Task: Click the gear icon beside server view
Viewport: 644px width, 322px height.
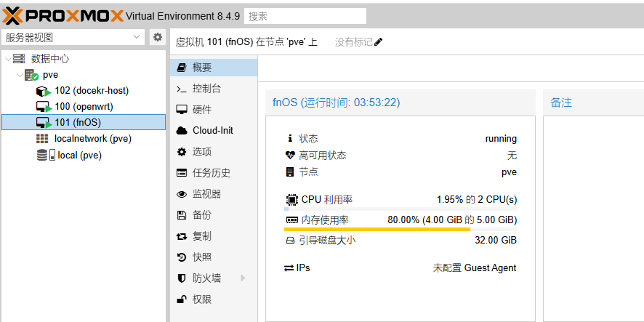Action: point(157,37)
